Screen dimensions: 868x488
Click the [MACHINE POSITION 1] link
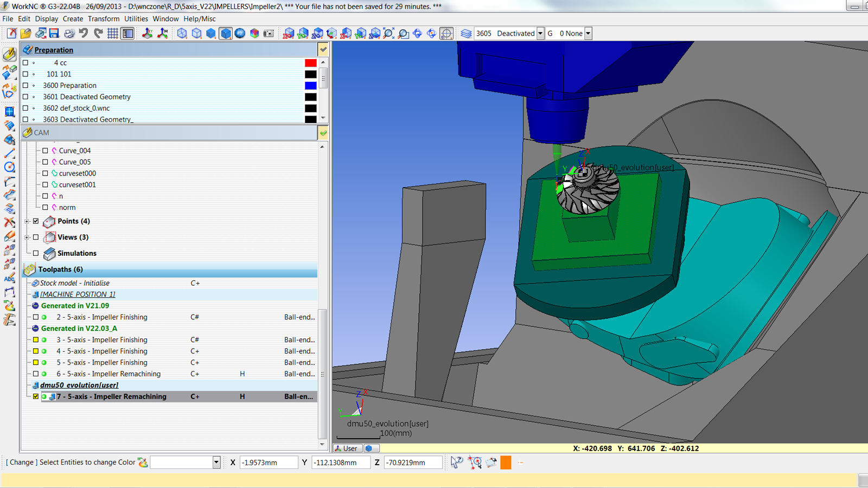pyautogui.click(x=78, y=294)
